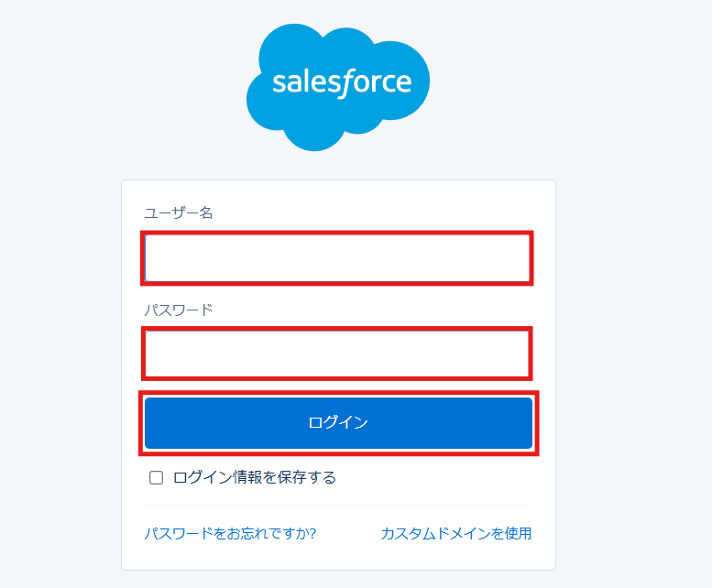Screen dimensions: 712x588
Task: Open the カスタムドメインを使用 link
Action: [455, 533]
